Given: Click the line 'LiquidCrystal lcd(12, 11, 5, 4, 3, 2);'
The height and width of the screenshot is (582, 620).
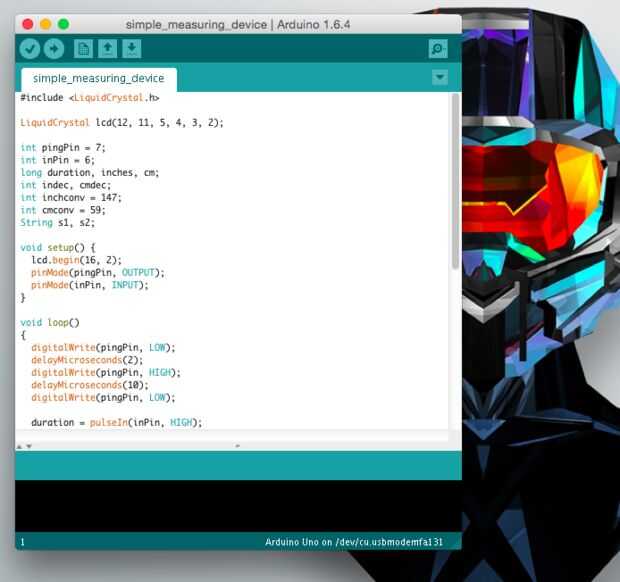Looking at the screenshot, I should (122, 123).
